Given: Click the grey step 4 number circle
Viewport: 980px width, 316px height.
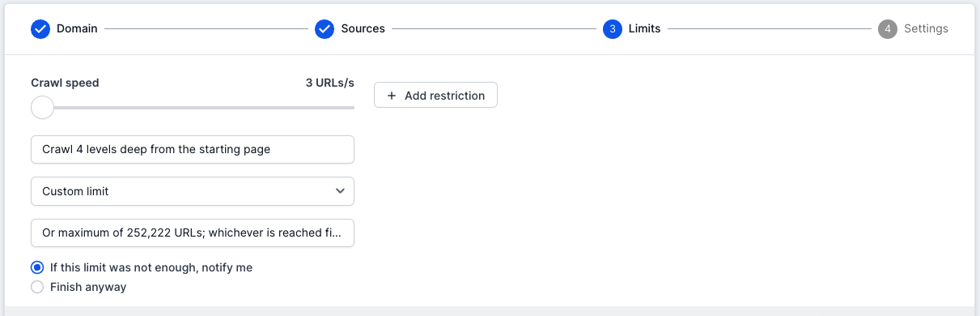Looking at the screenshot, I should tap(888, 29).
